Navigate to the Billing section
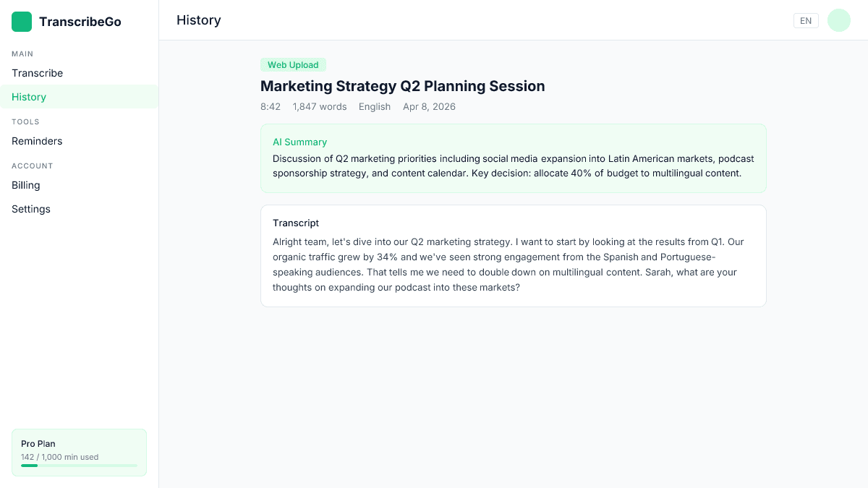Viewport: 868px width, 488px height. 26,185
